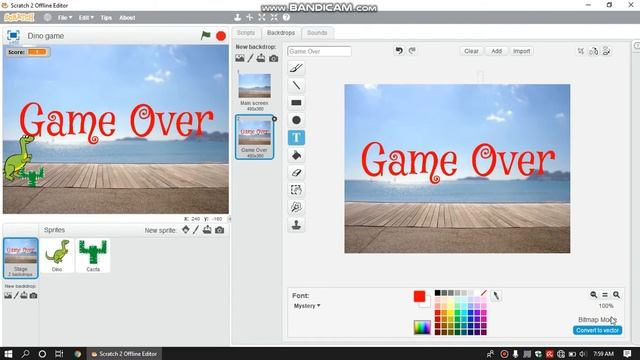
Task: Click Grow sprite icon in top toolbar
Action: (262, 17)
